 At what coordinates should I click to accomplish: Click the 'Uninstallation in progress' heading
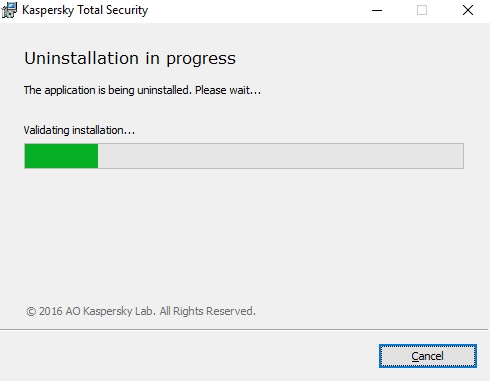tap(130, 59)
